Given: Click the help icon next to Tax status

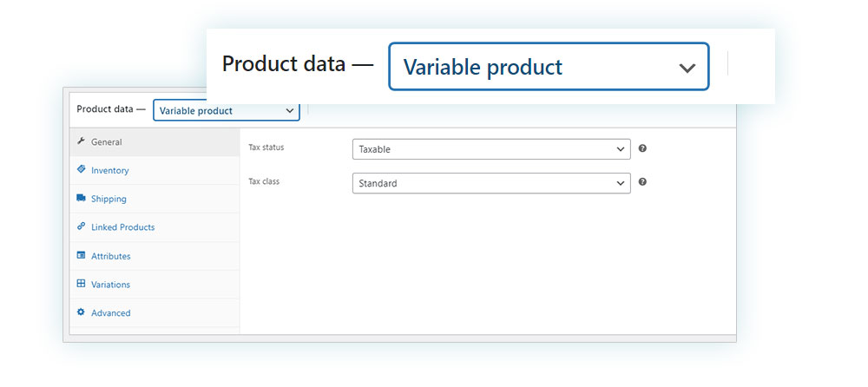Looking at the screenshot, I should (642, 148).
